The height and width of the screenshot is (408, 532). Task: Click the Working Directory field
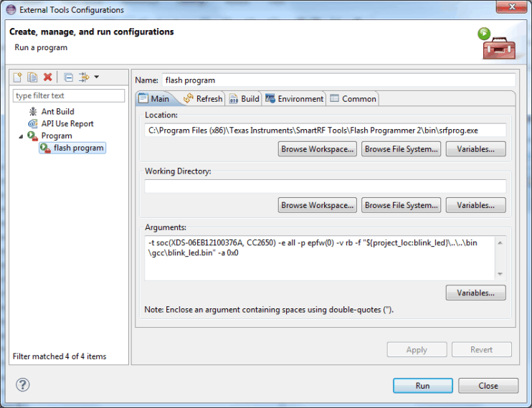(326, 186)
